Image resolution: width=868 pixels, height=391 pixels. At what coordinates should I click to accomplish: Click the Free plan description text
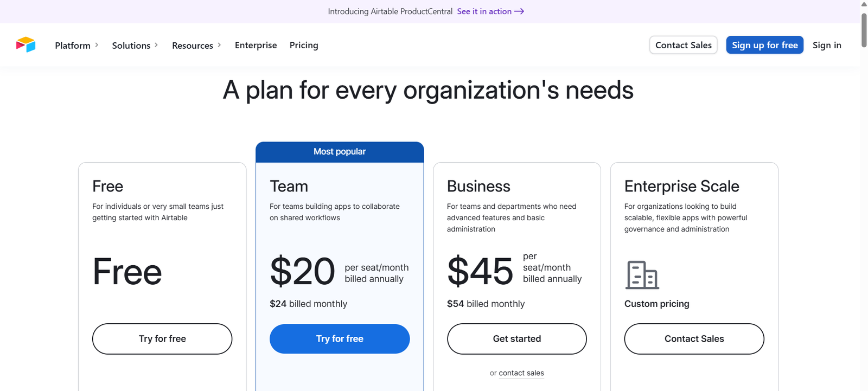pyautogui.click(x=158, y=212)
